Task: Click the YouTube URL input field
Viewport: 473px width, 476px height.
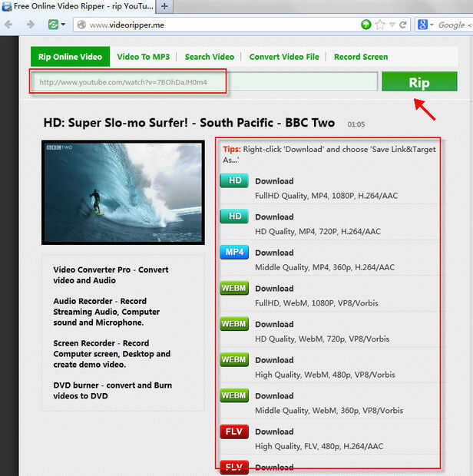Action: [x=204, y=81]
